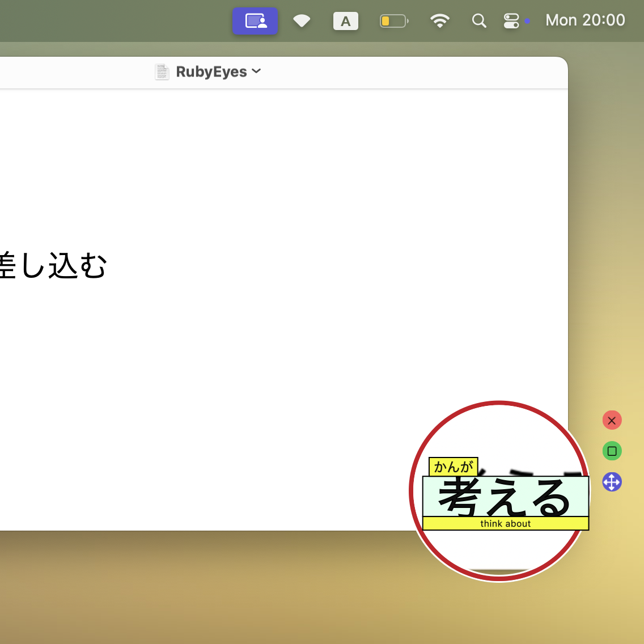Click the yellow "think about" translation label
The image size is (644, 644).
point(505,524)
